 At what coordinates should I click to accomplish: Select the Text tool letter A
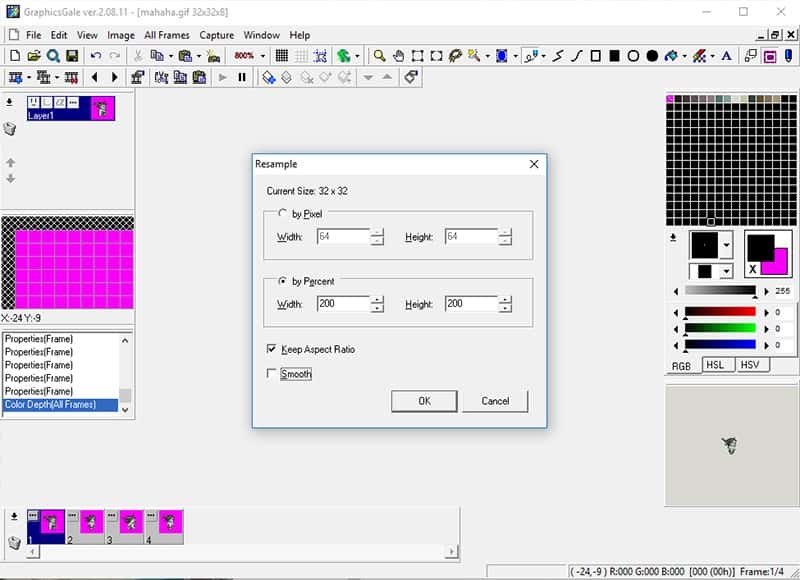point(727,56)
